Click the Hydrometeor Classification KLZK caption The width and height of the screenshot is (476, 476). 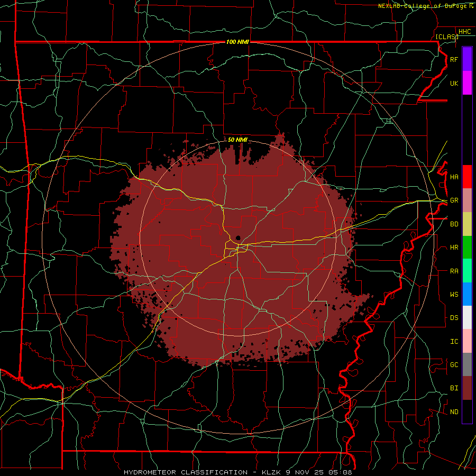click(x=237, y=472)
